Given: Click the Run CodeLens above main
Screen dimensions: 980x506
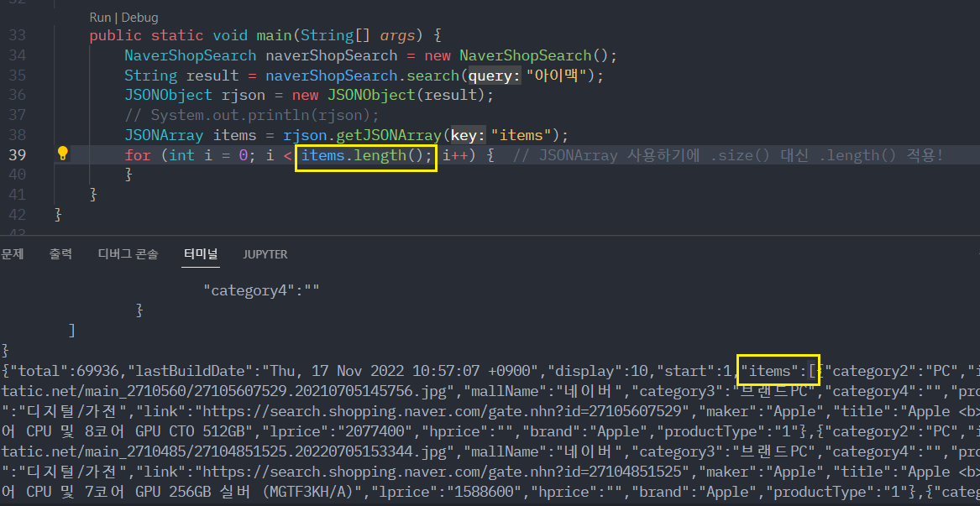Looking at the screenshot, I should [x=99, y=18].
